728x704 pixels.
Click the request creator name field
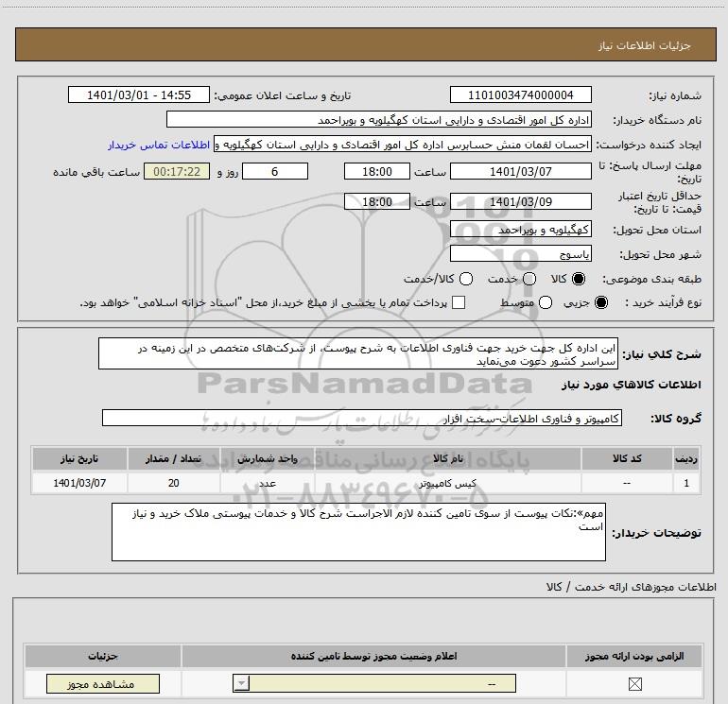click(403, 144)
